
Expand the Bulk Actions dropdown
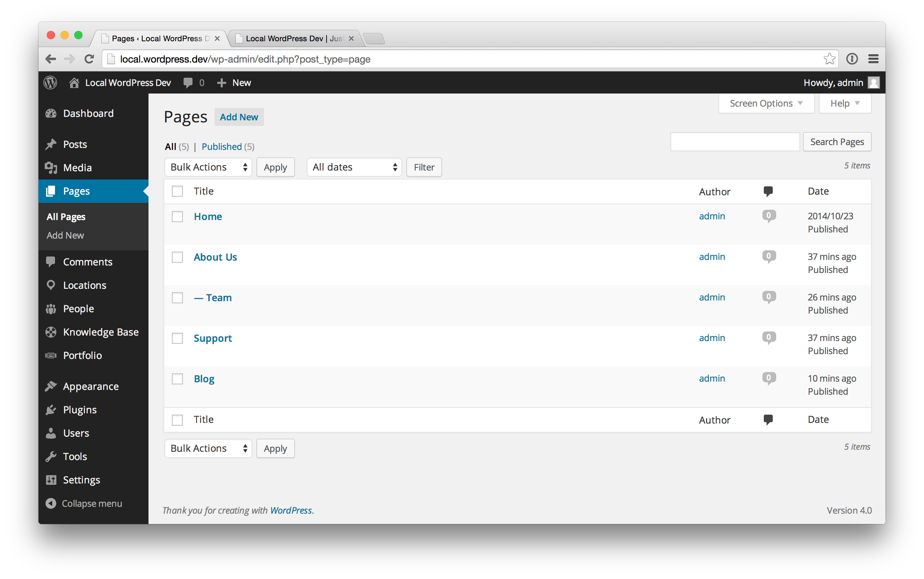click(207, 167)
